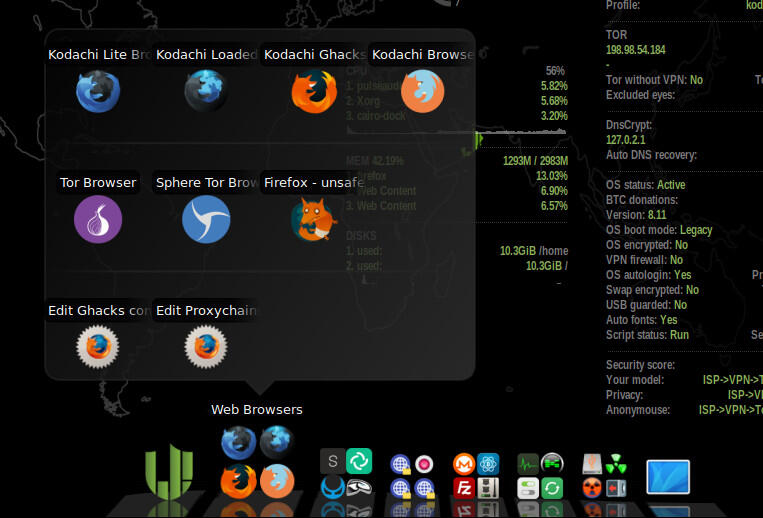Click 'OS boot mode: Legacy' line
The image size is (763, 518).
pyautogui.click(x=659, y=230)
